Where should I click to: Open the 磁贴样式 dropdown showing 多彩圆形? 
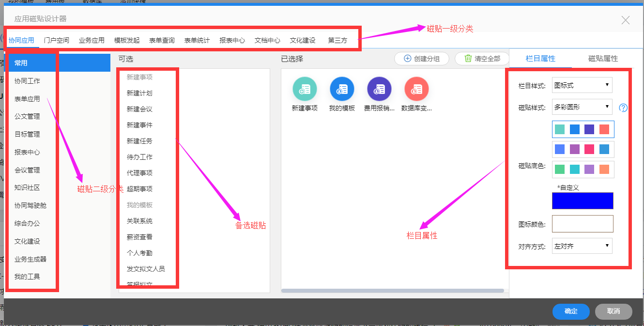[582, 107]
